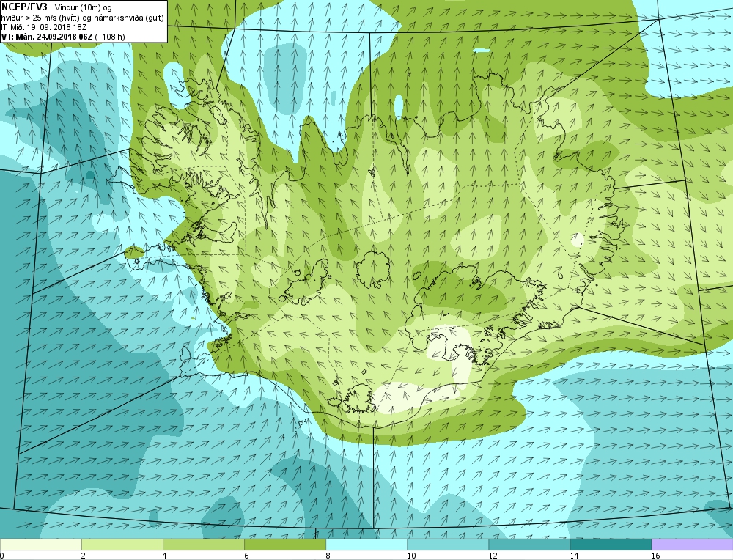Click the 'VT: Mán. 24.09.2018 06Z' valid time

(47, 37)
